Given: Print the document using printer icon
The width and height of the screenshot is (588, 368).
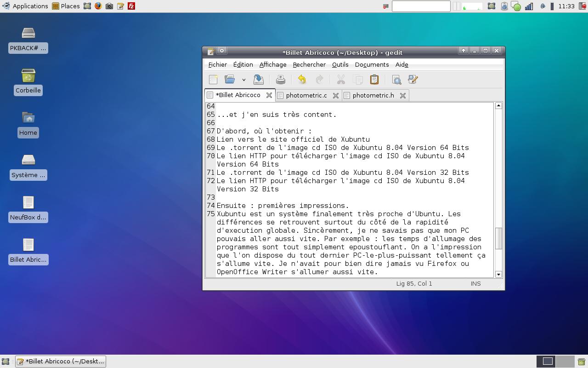Looking at the screenshot, I should (x=280, y=80).
